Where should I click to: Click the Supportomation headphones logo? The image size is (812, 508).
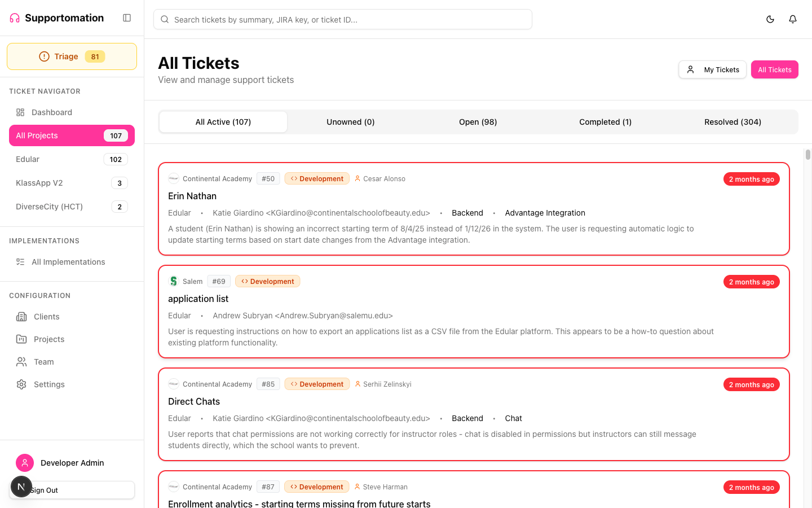[x=14, y=17]
